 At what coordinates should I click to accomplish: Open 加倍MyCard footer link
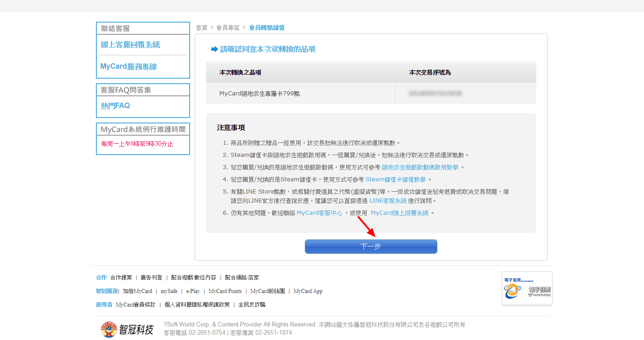click(x=138, y=291)
